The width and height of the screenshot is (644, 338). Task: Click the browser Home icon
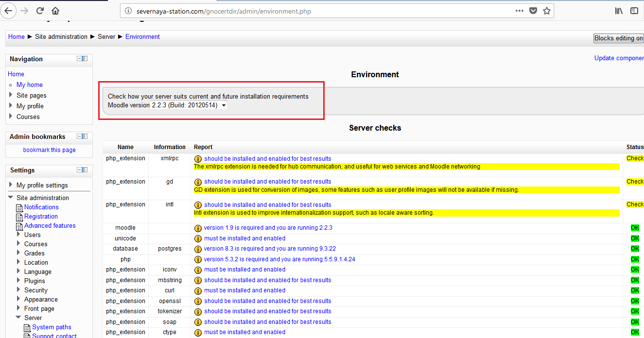coord(55,11)
